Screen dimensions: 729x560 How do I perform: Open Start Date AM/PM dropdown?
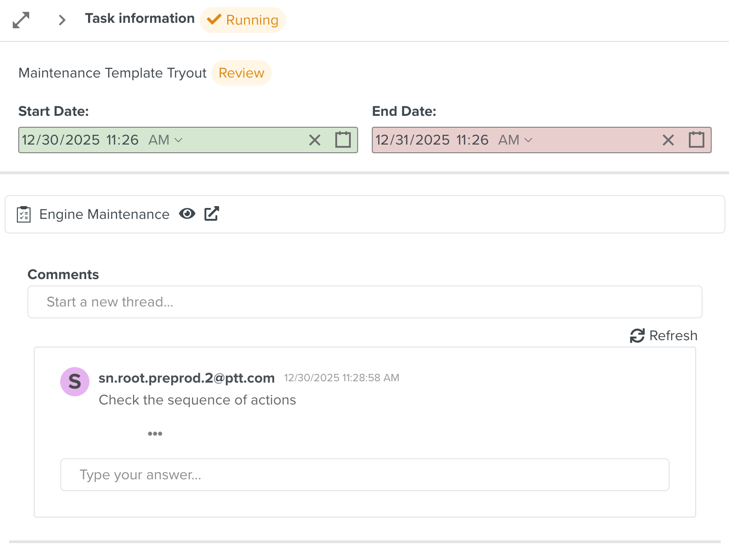coord(165,140)
